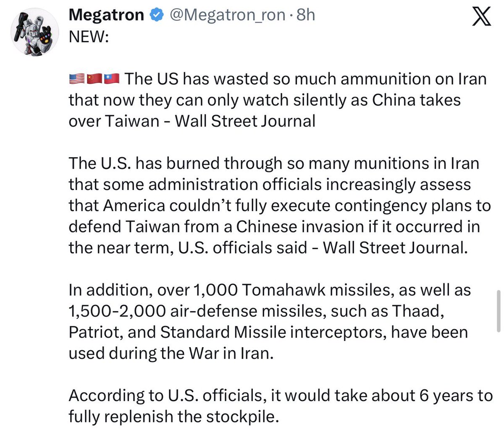Click "Wall Street Journal." after "officials said"
Screen dimensions: 504x430
(395, 248)
